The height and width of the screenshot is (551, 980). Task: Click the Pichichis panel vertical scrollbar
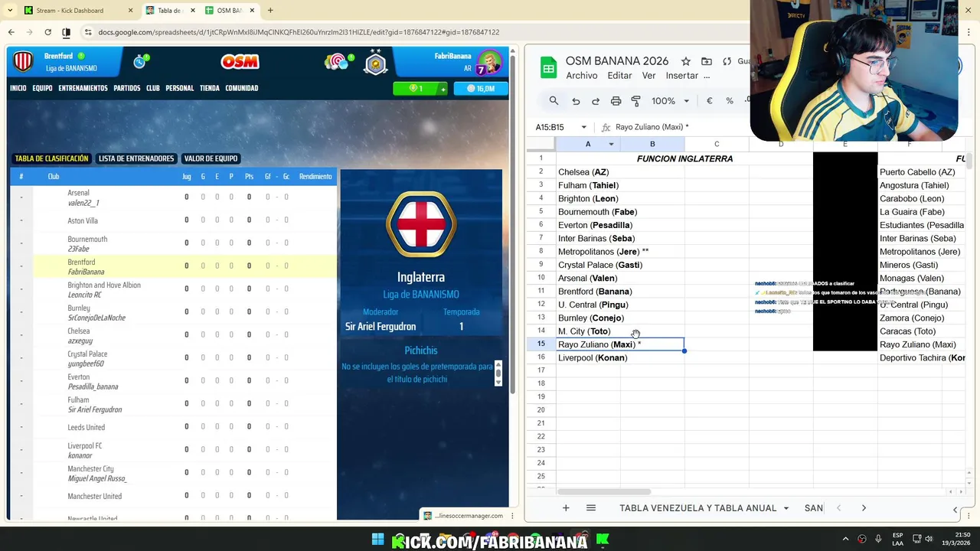tap(498, 373)
